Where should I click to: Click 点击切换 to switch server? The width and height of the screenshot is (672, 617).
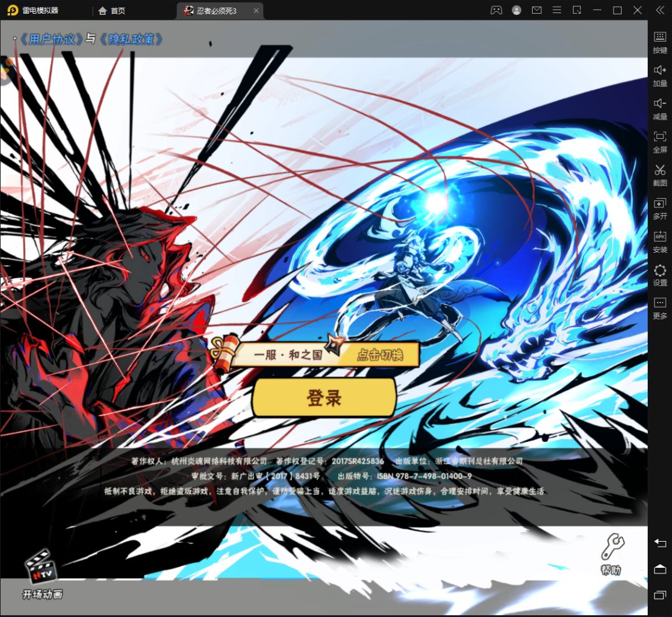coord(380,355)
